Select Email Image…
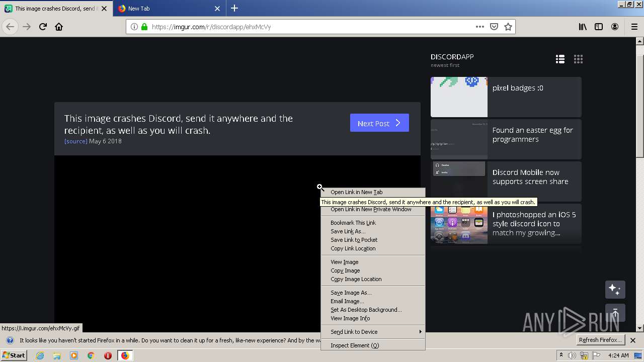This screenshot has height=362, width=644. [373, 301]
